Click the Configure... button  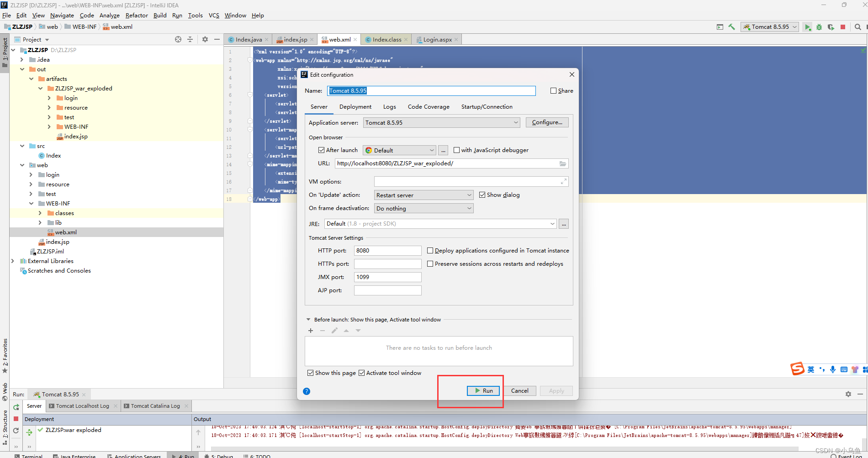coord(547,122)
